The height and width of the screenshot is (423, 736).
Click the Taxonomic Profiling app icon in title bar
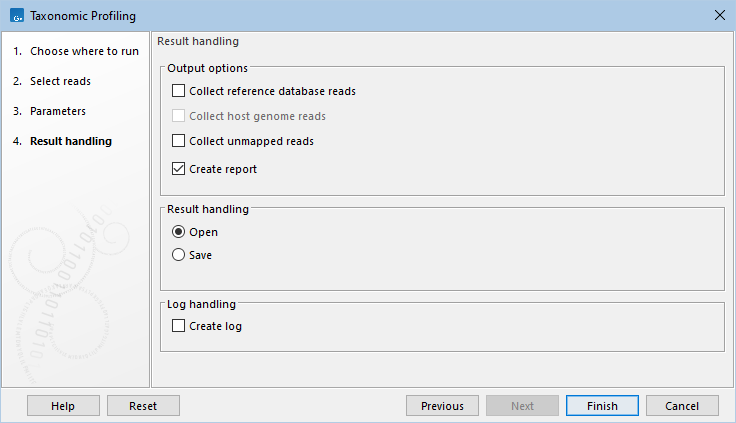(x=16, y=15)
